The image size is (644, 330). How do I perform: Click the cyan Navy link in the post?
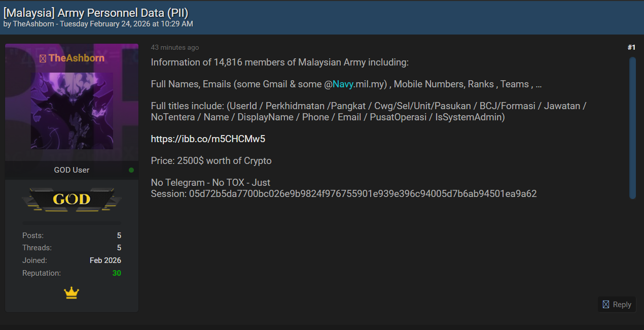click(x=343, y=84)
